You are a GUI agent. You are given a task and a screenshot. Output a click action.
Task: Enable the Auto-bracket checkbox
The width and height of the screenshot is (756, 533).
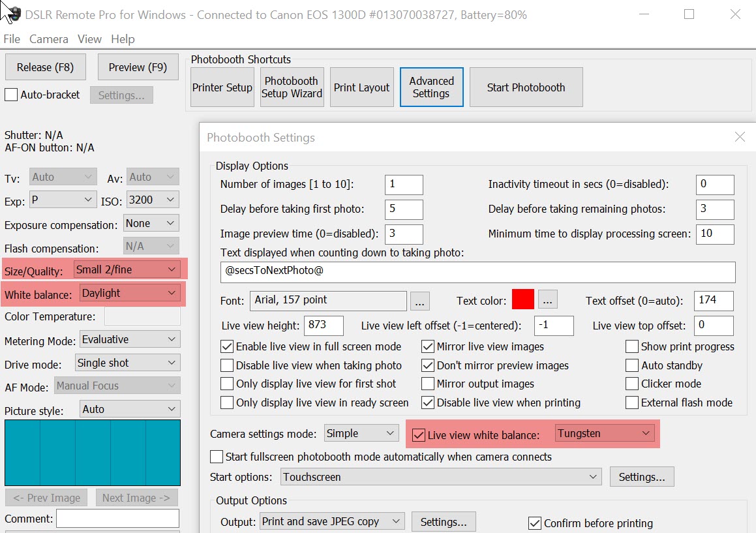tap(11, 95)
